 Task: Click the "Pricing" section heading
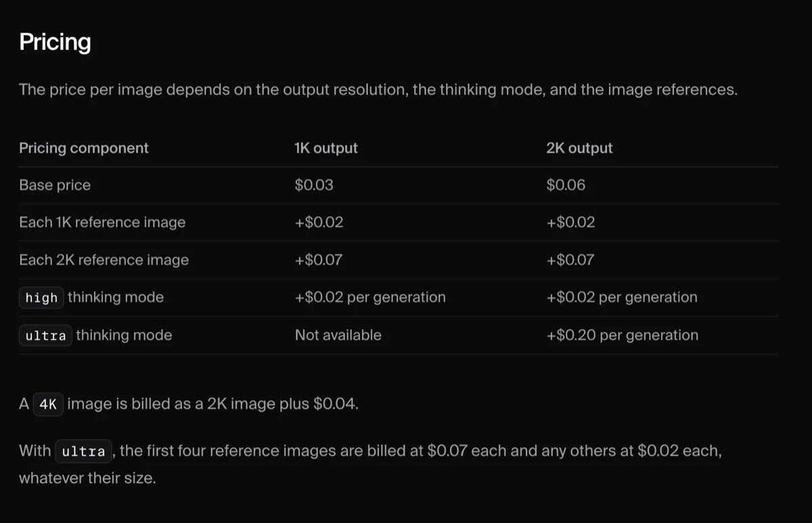pos(55,42)
